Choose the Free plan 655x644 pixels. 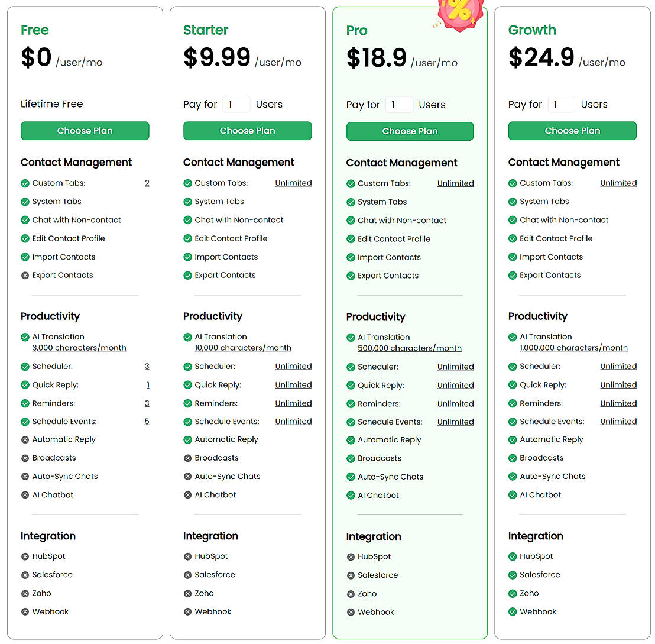(x=85, y=131)
